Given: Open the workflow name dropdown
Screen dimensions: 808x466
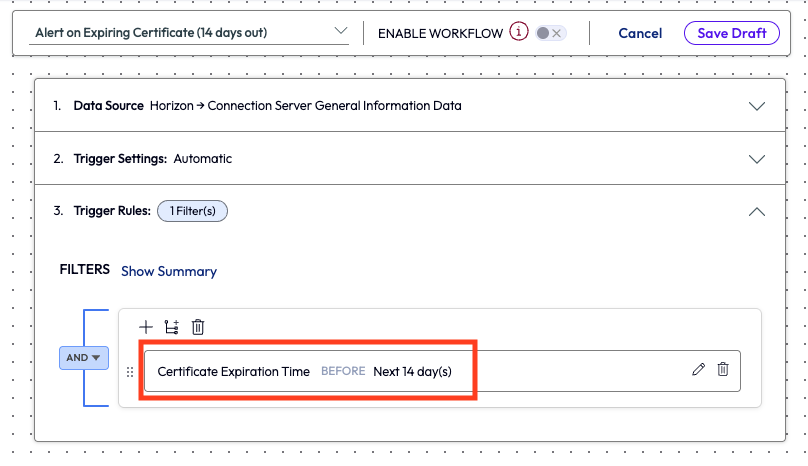Looking at the screenshot, I should [x=340, y=32].
